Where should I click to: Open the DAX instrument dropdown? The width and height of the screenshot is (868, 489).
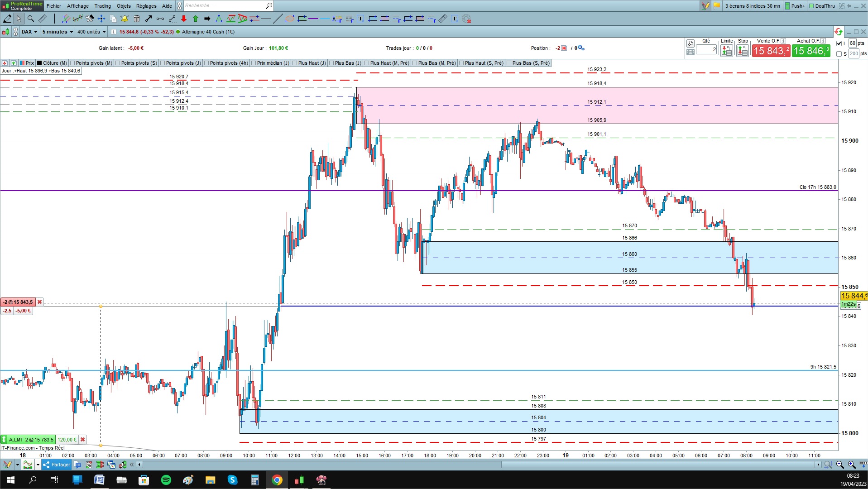click(x=29, y=32)
